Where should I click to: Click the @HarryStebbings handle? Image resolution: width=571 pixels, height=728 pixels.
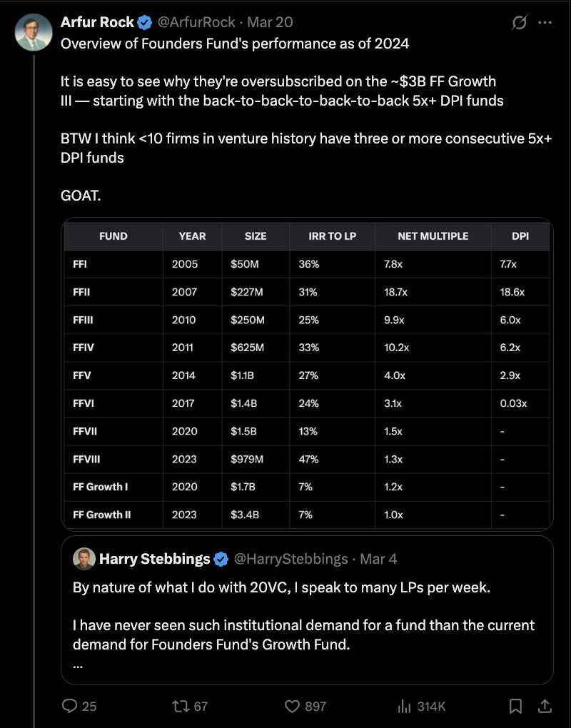point(290,558)
